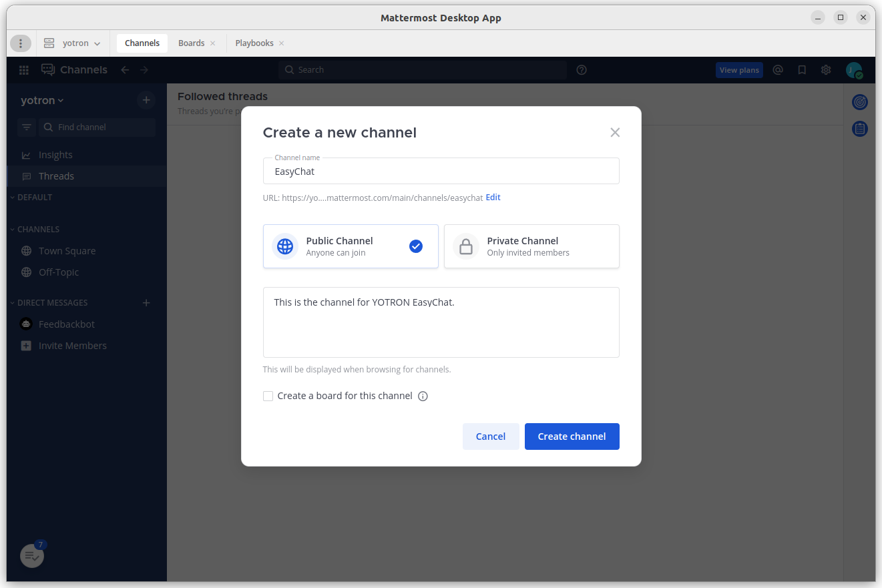882x588 pixels.
Task: Click the plus button beside yotron team
Action: 146,101
